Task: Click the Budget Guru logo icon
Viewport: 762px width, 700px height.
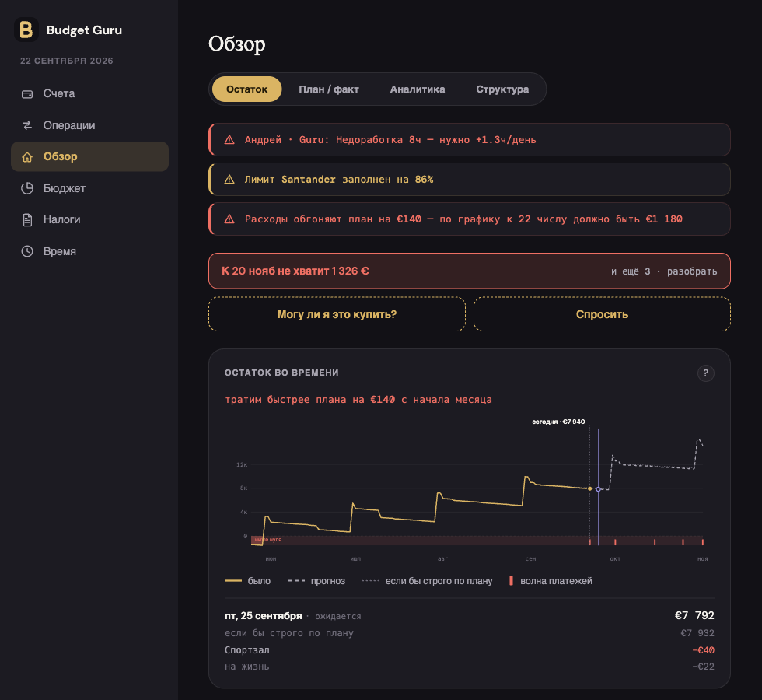Action: (x=26, y=30)
